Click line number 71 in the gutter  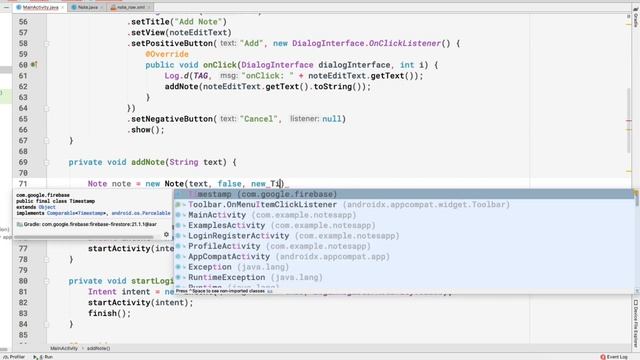coord(23,184)
